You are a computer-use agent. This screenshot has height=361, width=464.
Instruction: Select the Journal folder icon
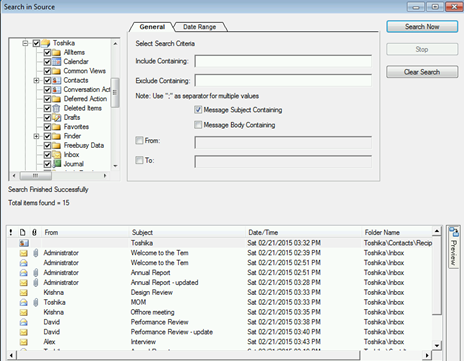pyautogui.click(x=57, y=164)
